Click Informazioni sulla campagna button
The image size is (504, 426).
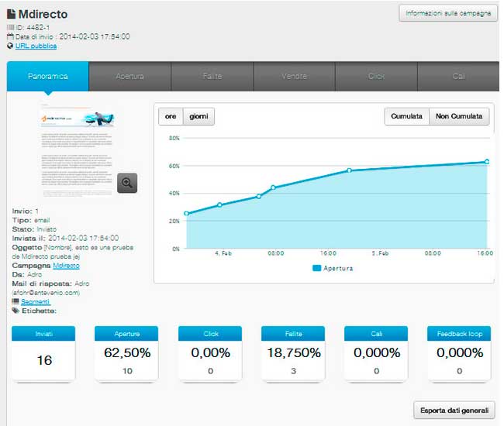pos(448,13)
